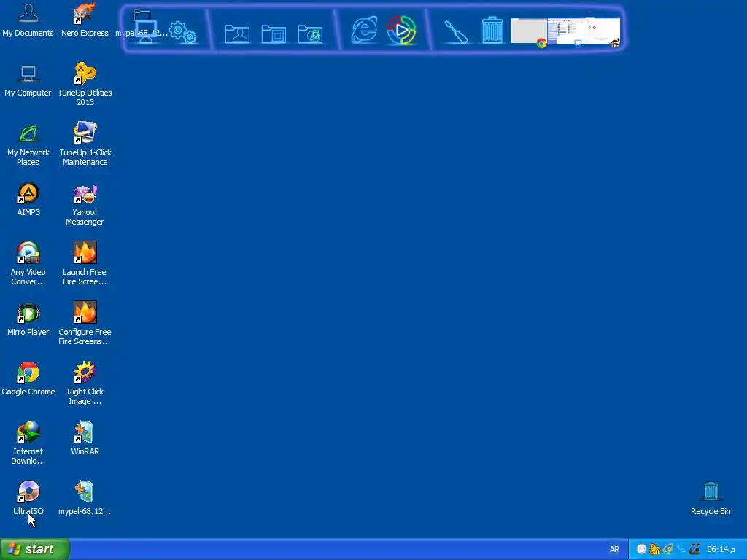Select the Recycle Bin desktop icon

(x=711, y=499)
